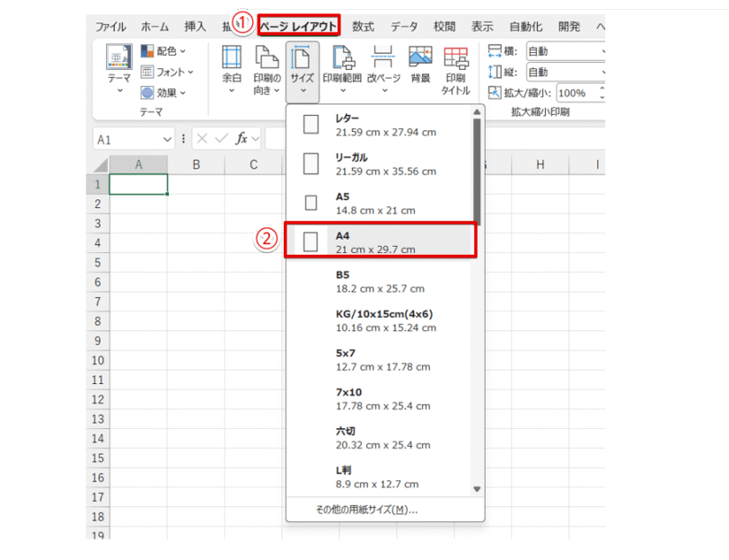Switch to the 数式 (Formulas) tab

click(363, 26)
